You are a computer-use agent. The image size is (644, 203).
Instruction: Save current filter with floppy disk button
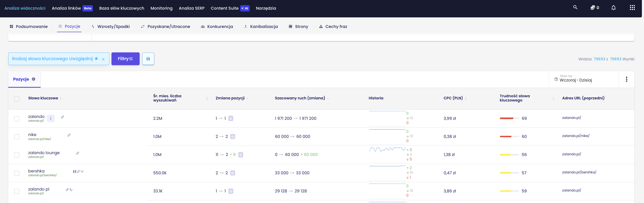[x=148, y=59]
